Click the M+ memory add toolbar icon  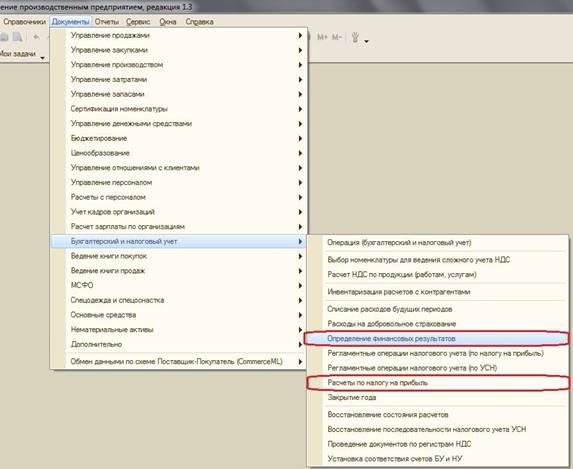pos(322,37)
